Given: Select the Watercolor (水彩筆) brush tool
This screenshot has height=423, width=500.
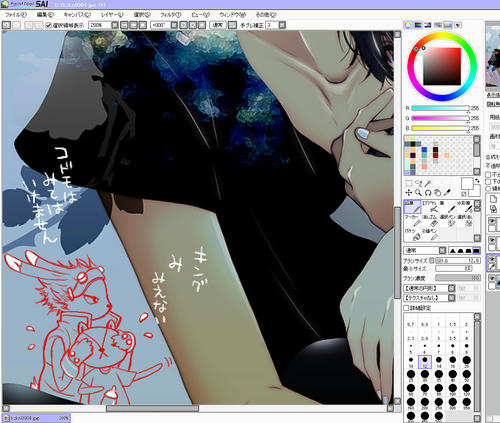Looking at the screenshot, I should coord(465,207).
